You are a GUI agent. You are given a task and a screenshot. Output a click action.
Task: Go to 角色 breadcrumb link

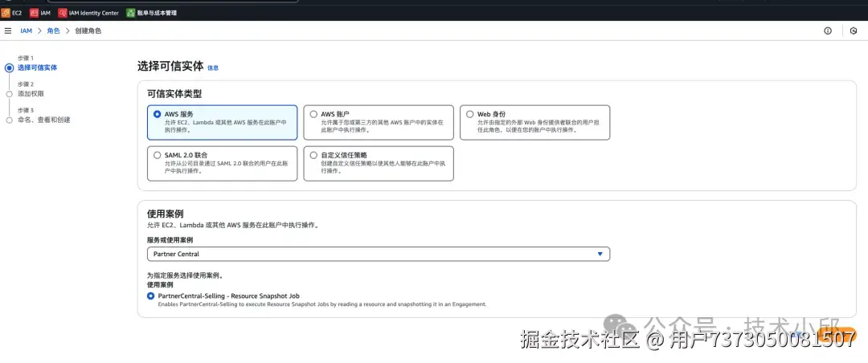tap(53, 31)
